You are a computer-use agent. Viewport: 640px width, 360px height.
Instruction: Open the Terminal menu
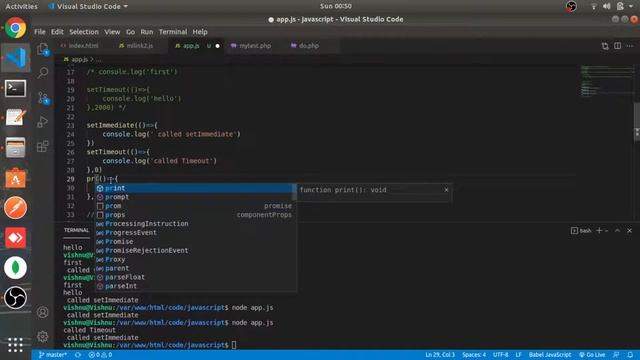tap(173, 32)
